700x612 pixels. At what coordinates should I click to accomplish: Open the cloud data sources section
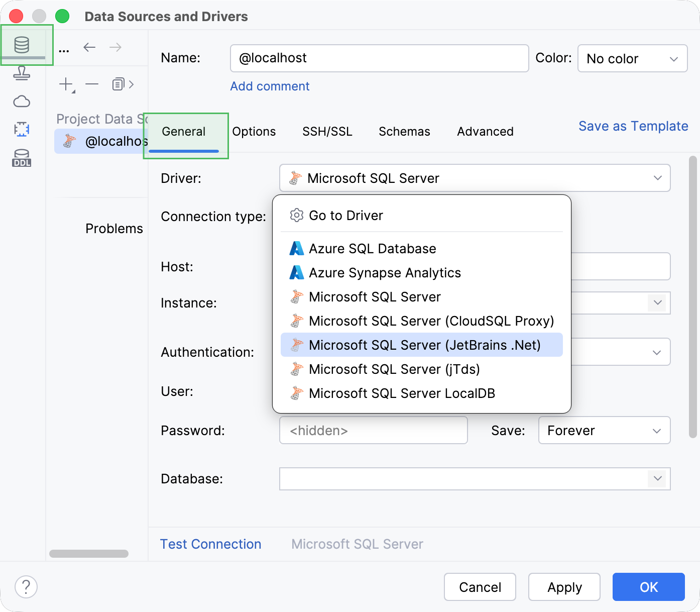tap(21, 101)
